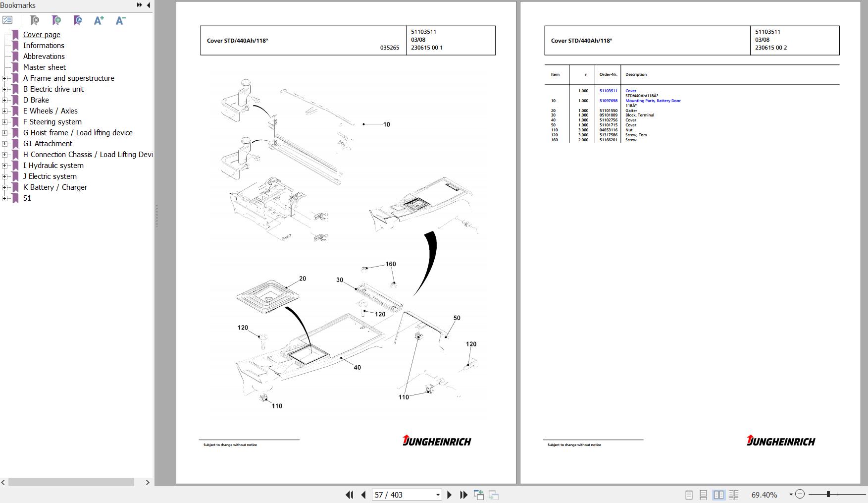Open the Cover page bookmark
868x503 pixels.
(x=42, y=35)
